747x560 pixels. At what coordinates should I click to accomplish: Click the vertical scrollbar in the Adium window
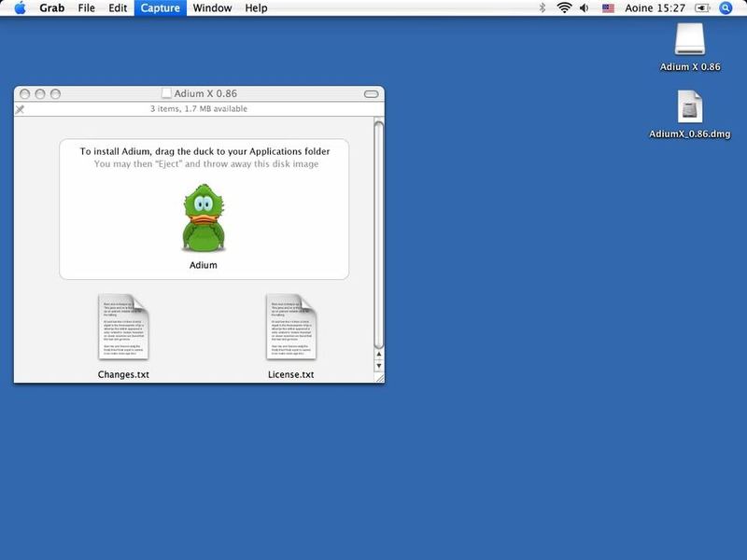tap(378, 233)
